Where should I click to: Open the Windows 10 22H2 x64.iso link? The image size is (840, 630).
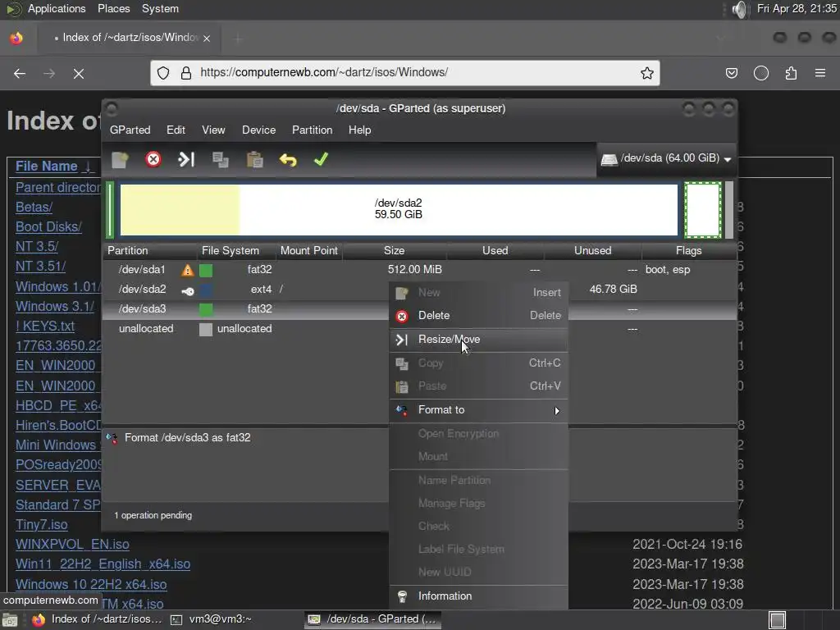pos(91,584)
